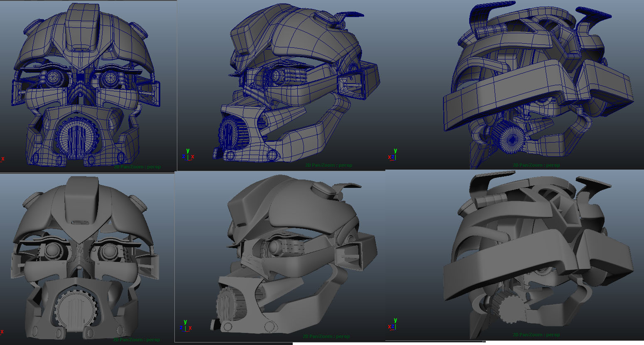This screenshot has width=644, height=345.
Task: Click '2D Pan/Zoom : persp' in shaded side view
Action: (326, 336)
